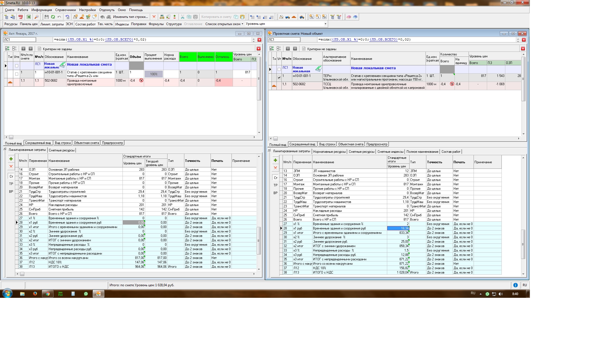Undo with the curved arrow toolbar icon
The height and width of the screenshot is (364, 616).
coord(59,17)
